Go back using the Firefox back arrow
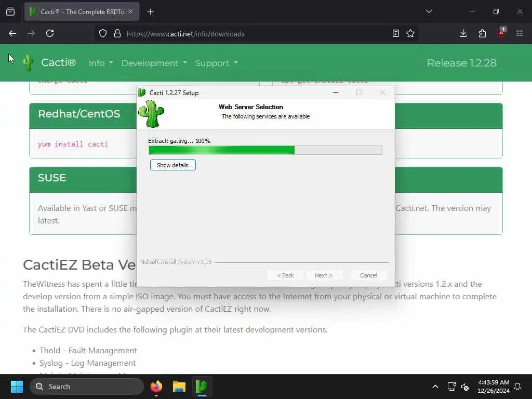 tap(12, 34)
